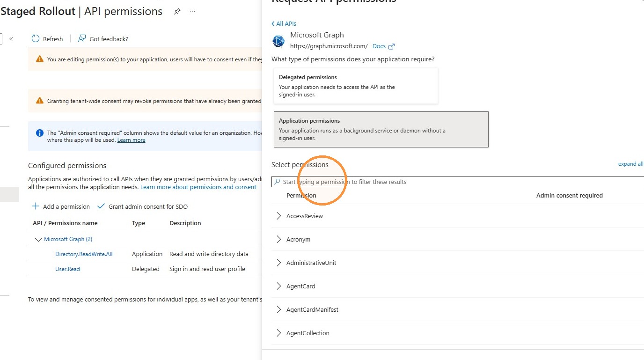
Task: Open the Got feedback icon
Action: tap(82, 39)
